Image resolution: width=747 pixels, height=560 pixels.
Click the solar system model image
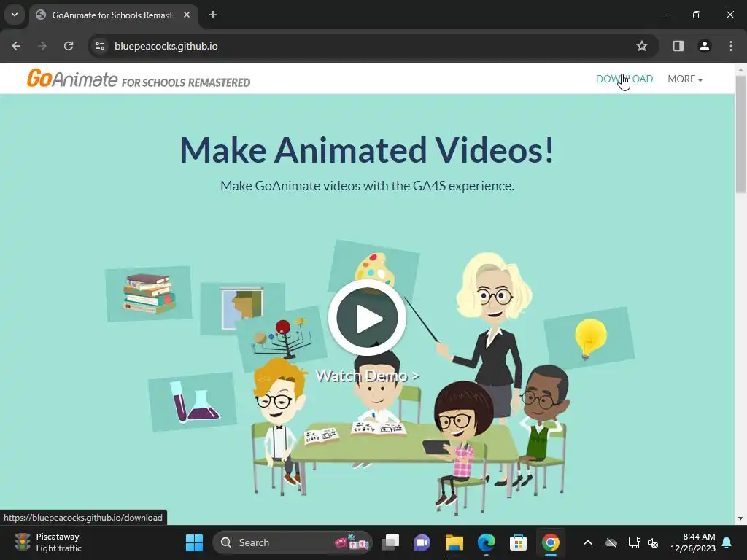coord(282,338)
